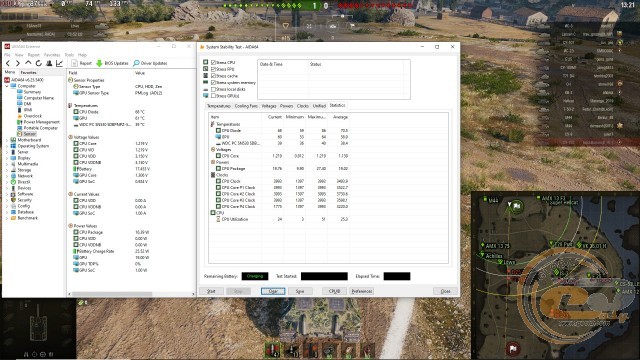Click the Network icon in tree

point(13,176)
